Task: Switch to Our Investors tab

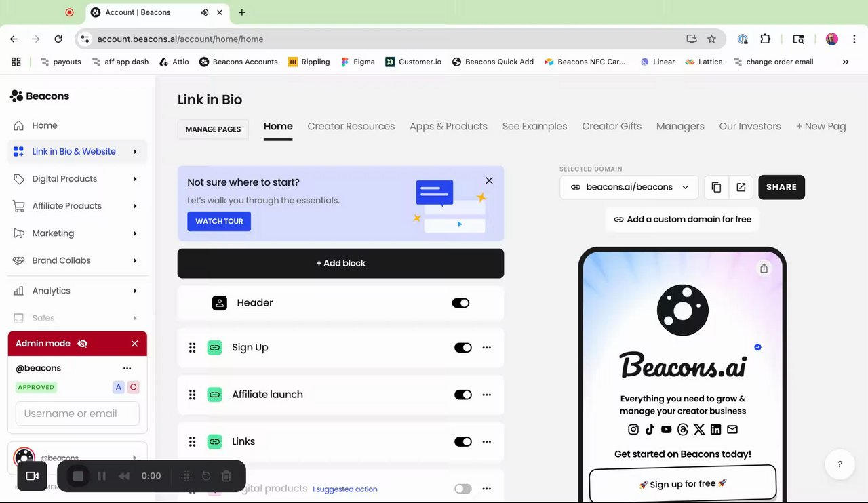Action: [x=750, y=126]
